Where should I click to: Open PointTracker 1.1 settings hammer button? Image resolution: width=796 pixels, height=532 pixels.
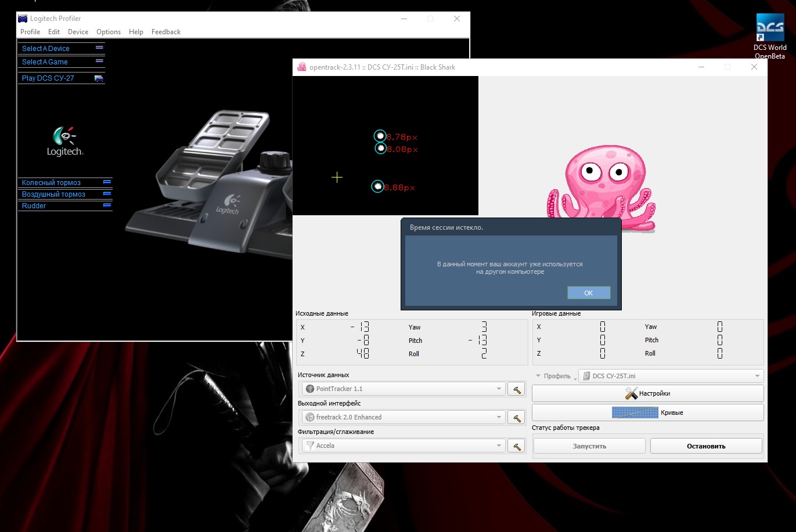tap(516, 389)
